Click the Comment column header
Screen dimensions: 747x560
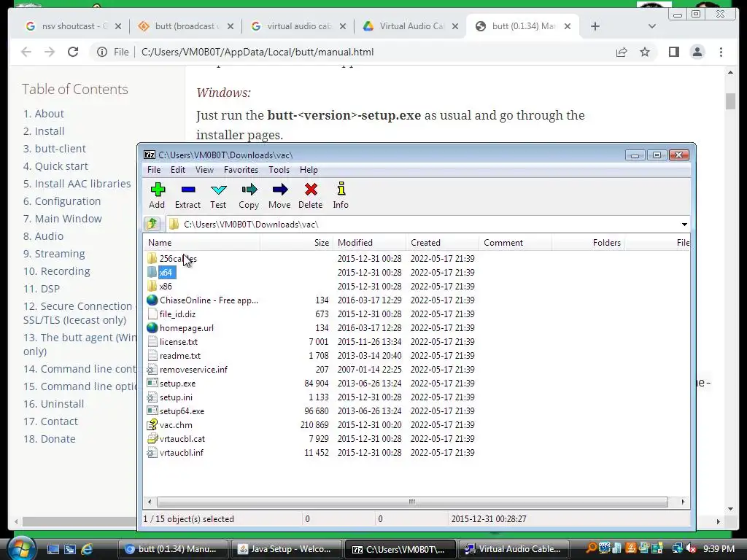point(515,242)
